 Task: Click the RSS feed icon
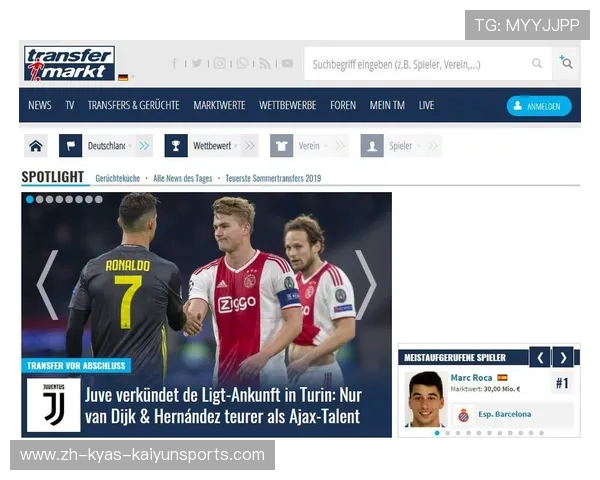coord(264,63)
